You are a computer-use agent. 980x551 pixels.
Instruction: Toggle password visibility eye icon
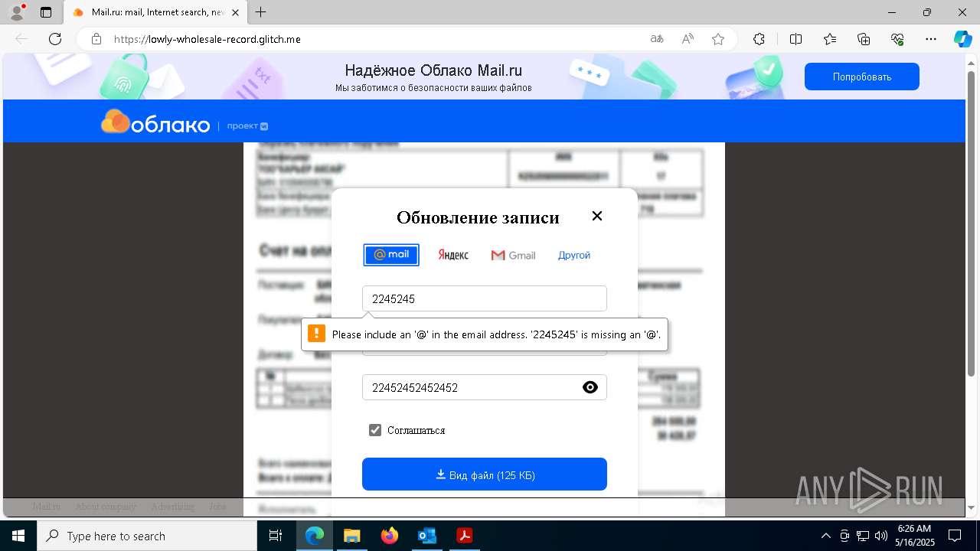click(590, 387)
